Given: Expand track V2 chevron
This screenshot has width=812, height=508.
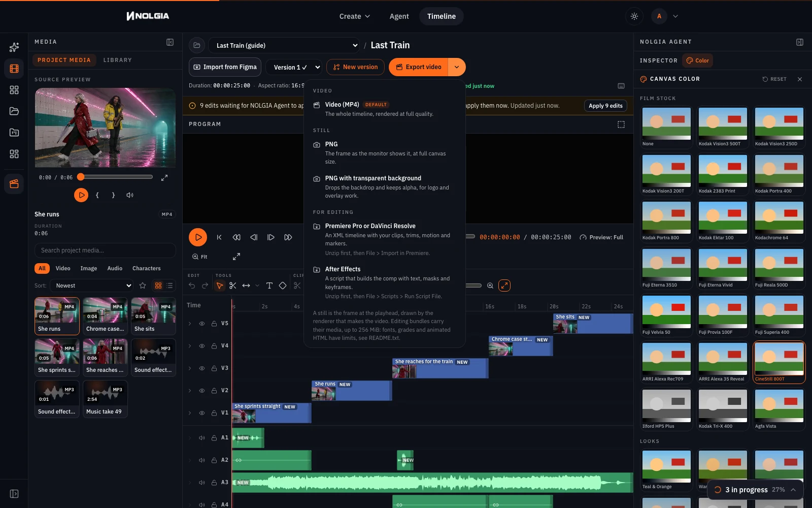Looking at the screenshot, I should click(x=190, y=391).
